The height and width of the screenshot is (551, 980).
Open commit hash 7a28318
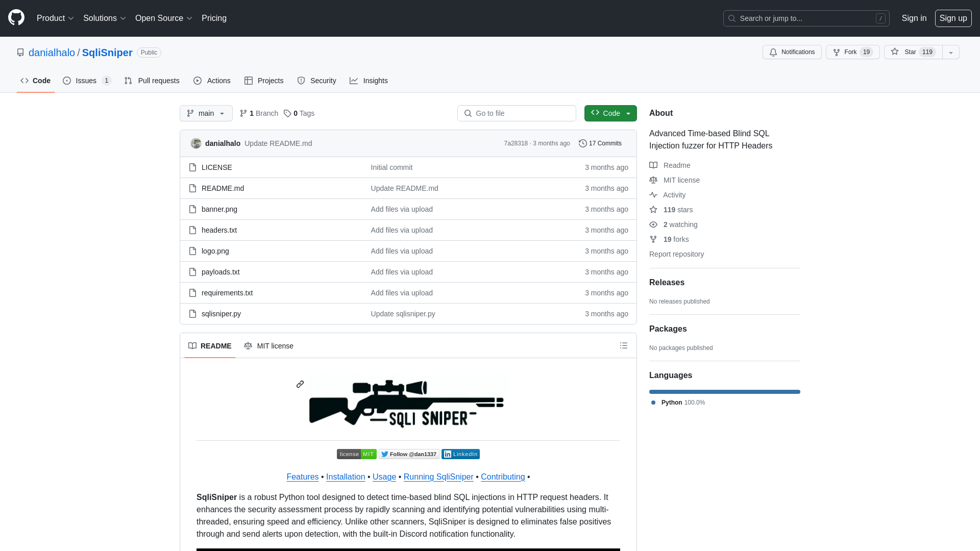516,143
